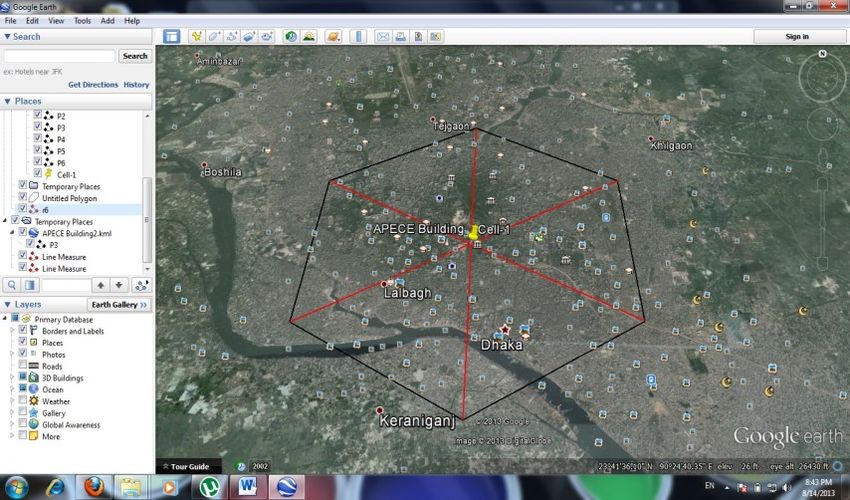Expand the Borders and Labels layer node
Viewport: 850px width, 500px height.
(12, 330)
